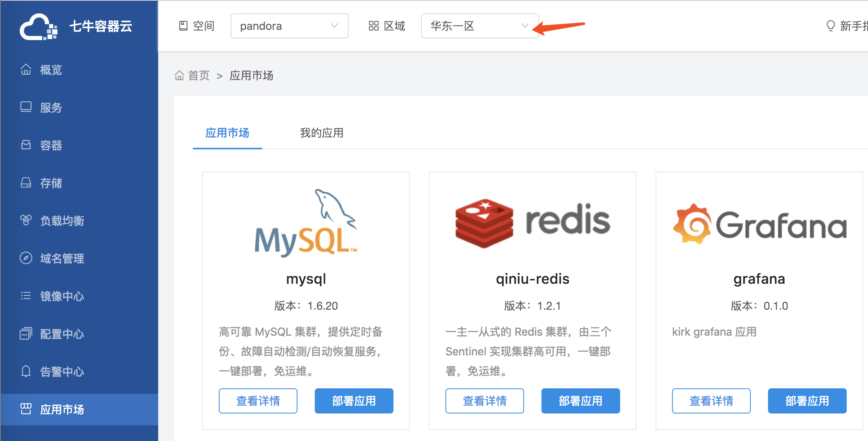Open the 空间 pandora dropdown
868x441 pixels.
tap(290, 26)
